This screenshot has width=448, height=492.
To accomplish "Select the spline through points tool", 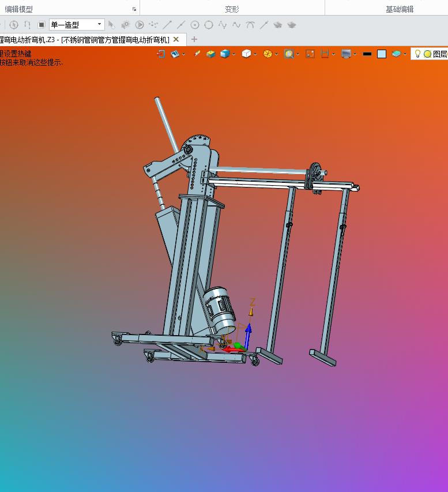I will pyautogui.click(x=223, y=25).
